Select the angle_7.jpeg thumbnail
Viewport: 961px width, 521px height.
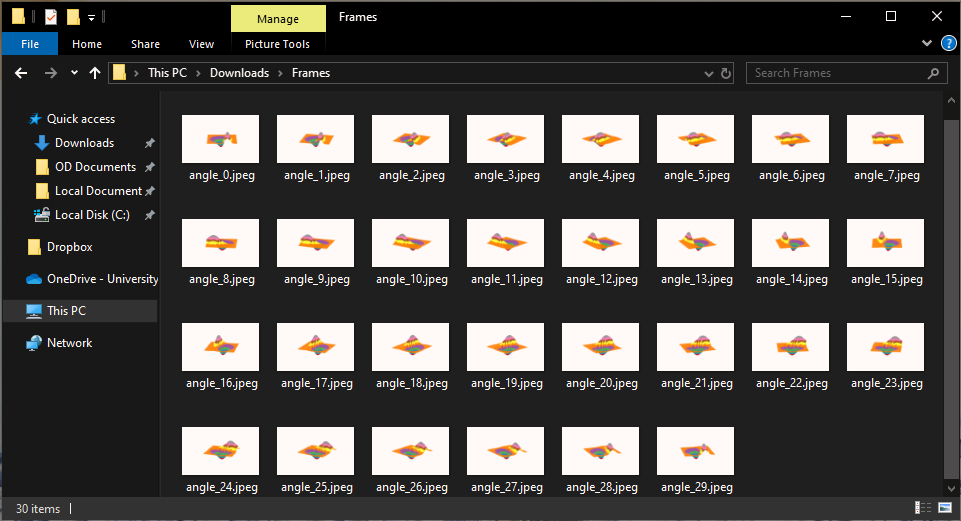click(x=886, y=139)
